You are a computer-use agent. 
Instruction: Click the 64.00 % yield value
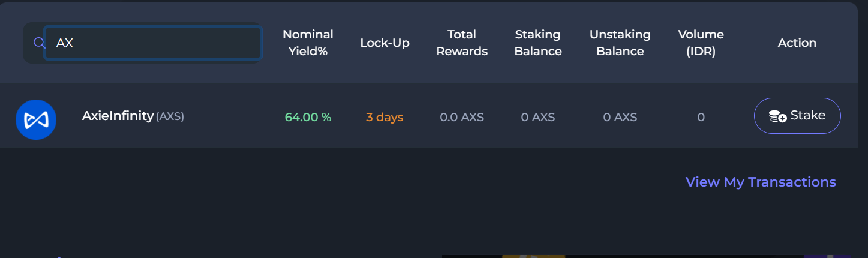pyautogui.click(x=308, y=117)
